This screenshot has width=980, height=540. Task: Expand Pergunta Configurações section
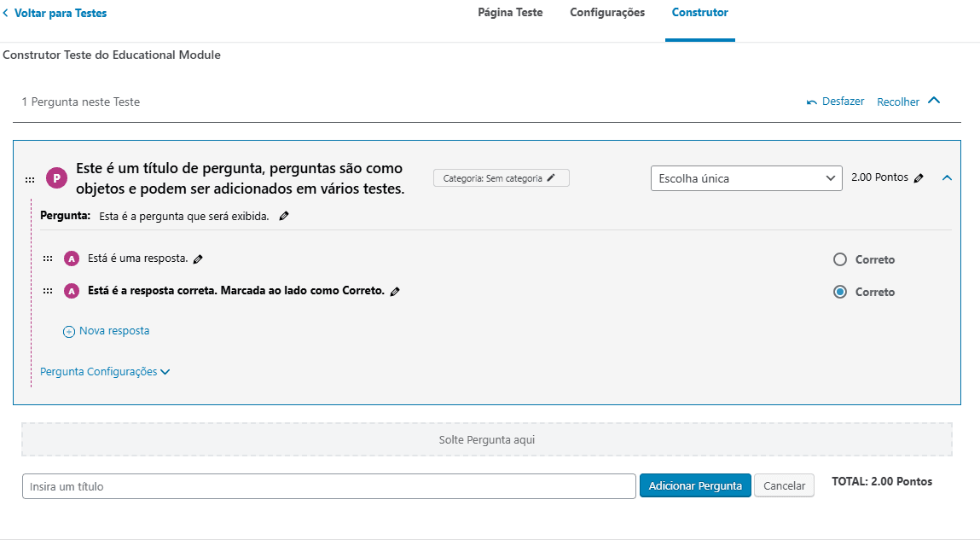click(x=105, y=372)
